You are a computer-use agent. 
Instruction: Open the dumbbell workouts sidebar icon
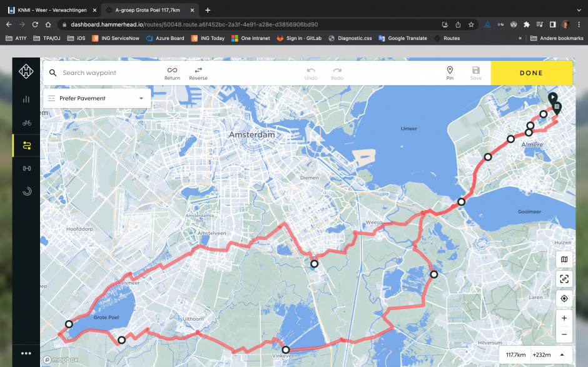point(26,168)
